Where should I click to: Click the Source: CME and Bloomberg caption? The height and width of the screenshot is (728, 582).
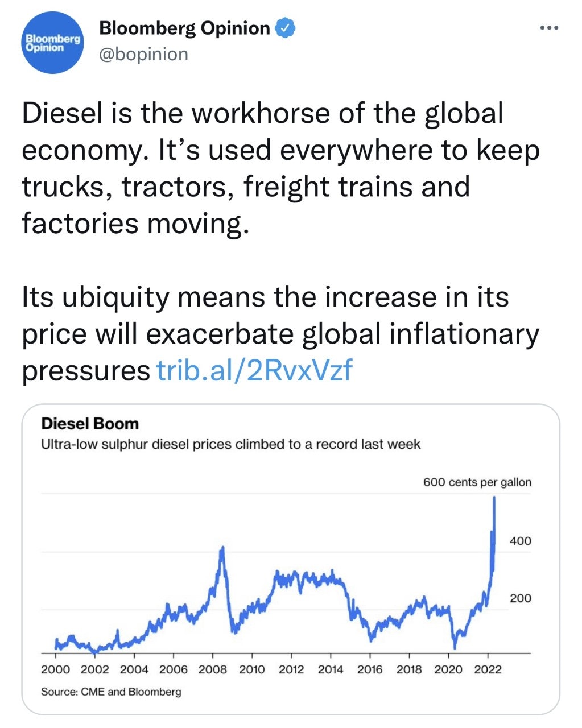[x=111, y=692]
